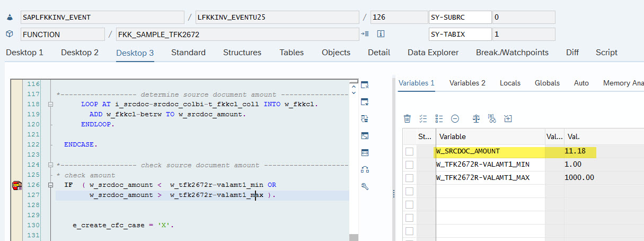Click the close tool window icon beside editor
The height and width of the screenshot is (241, 644).
[365, 85]
